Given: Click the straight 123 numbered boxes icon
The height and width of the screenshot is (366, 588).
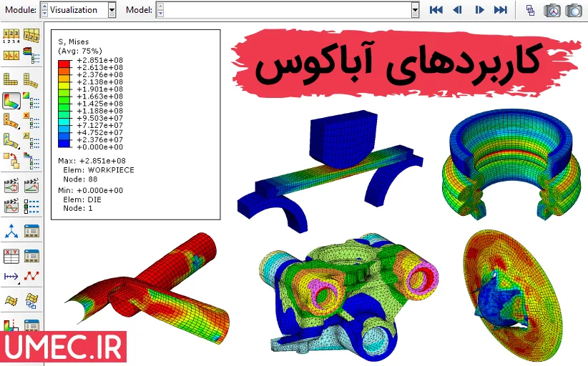Looking at the screenshot, I should 11,36.
